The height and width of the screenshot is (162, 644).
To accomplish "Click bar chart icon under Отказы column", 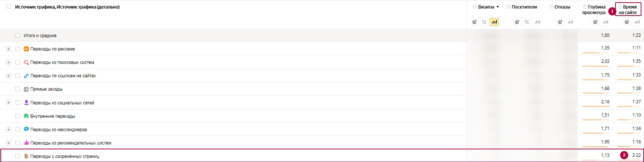I will click(x=570, y=22).
